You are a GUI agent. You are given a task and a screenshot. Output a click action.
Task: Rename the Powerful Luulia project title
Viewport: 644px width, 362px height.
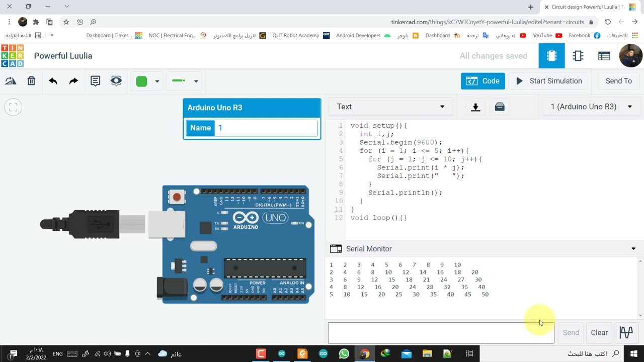point(63,56)
